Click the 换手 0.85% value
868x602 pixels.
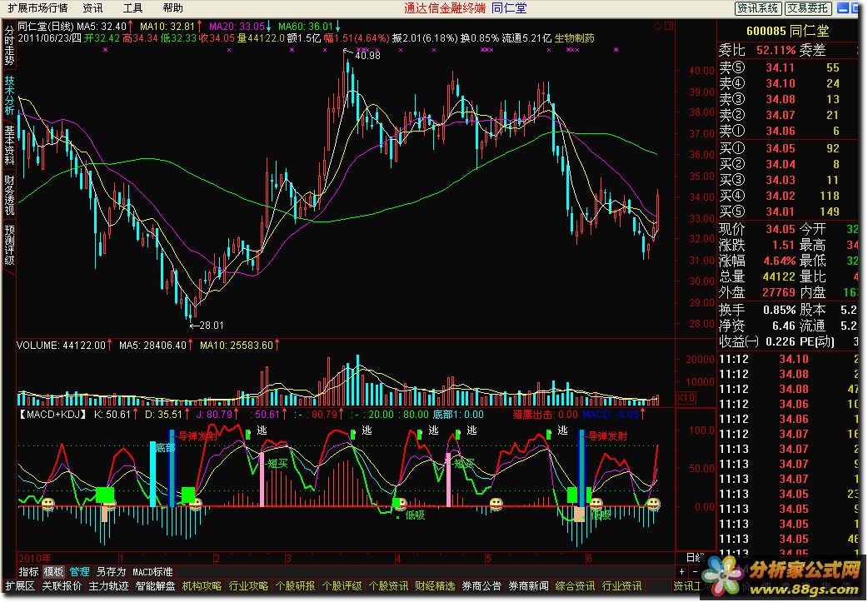coord(780,310)
